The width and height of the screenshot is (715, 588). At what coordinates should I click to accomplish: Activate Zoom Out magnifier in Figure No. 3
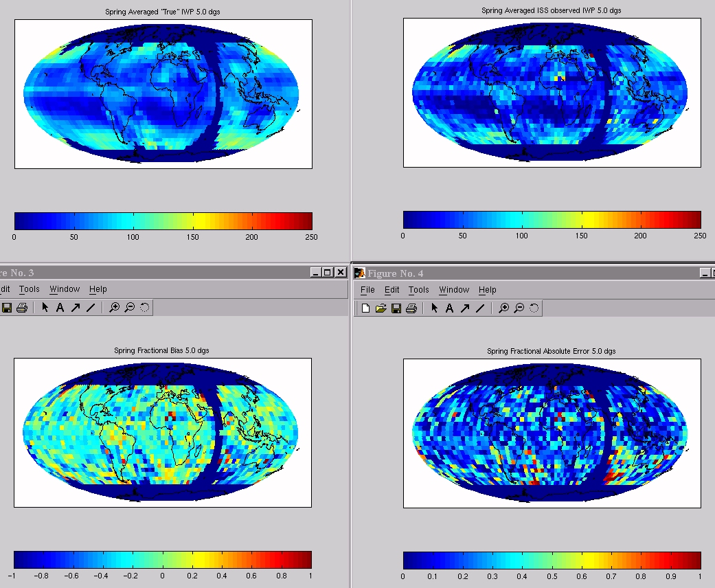(129, 308)
